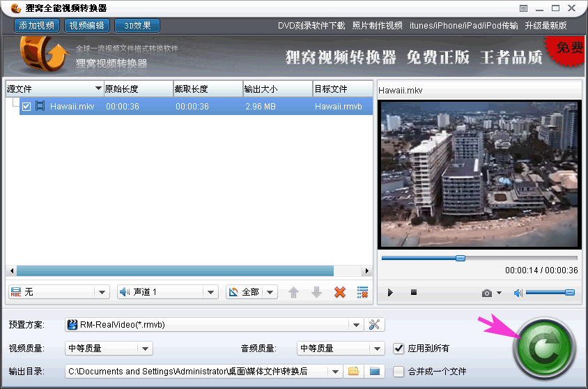Adjust the volume slider
The height and width of the screenshot is (389, 588).
pyautogui.click(x=550, y=292)
